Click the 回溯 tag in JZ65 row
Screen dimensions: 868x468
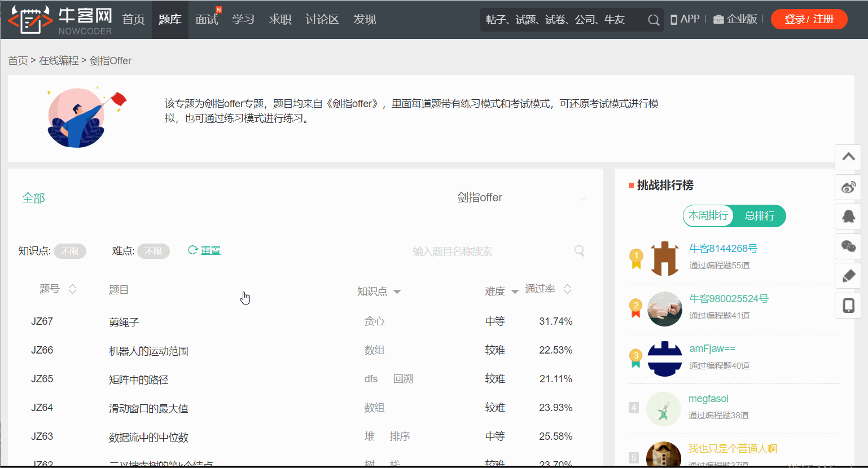tap(403, 379)
